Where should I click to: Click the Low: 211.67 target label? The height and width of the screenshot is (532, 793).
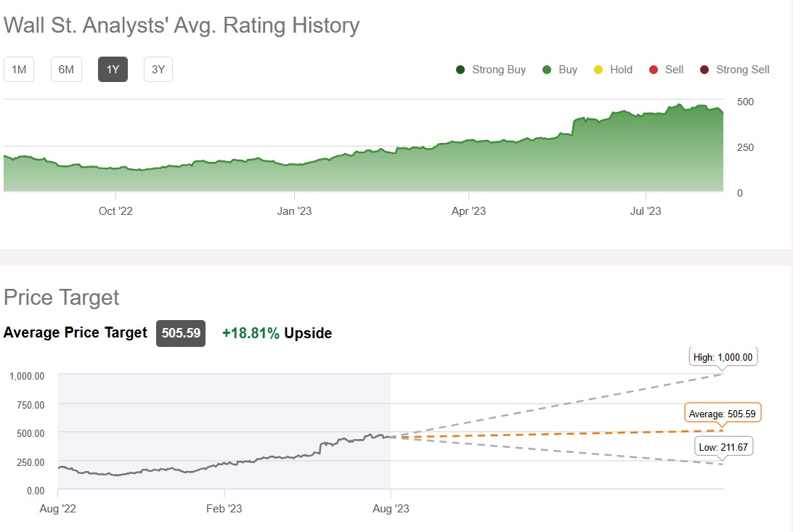[x=723, y=447]
